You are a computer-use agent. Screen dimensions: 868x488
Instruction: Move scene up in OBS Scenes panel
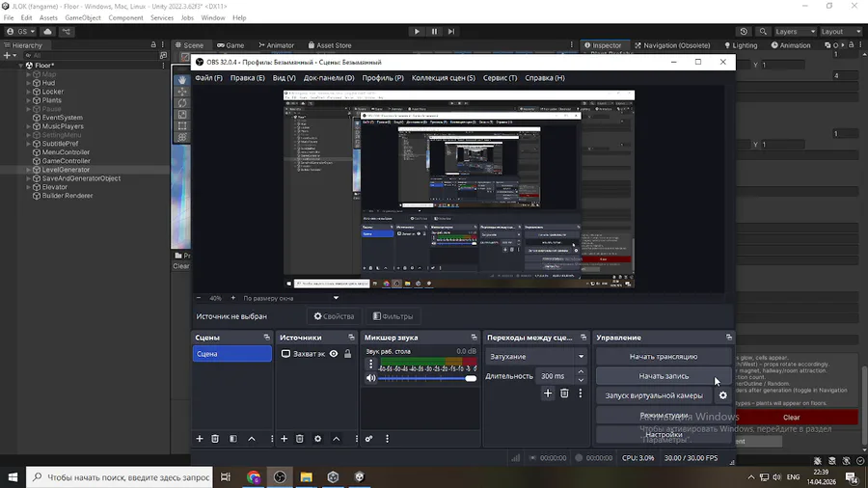(252, 439)
